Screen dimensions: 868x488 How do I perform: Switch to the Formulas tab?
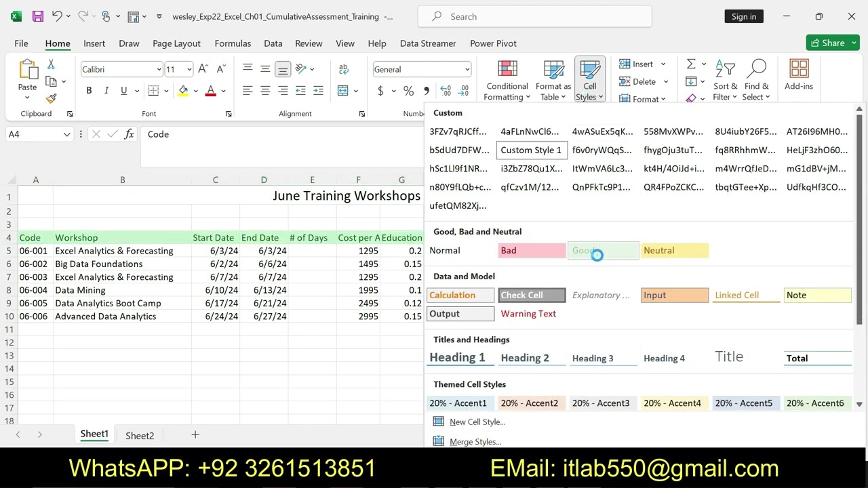tap(233, 43)
